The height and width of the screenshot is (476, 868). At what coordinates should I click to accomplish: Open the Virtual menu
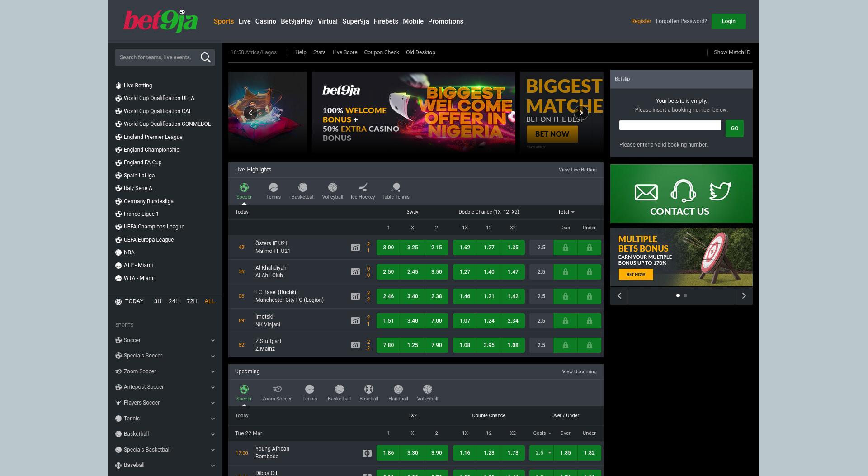coord(328,21)
